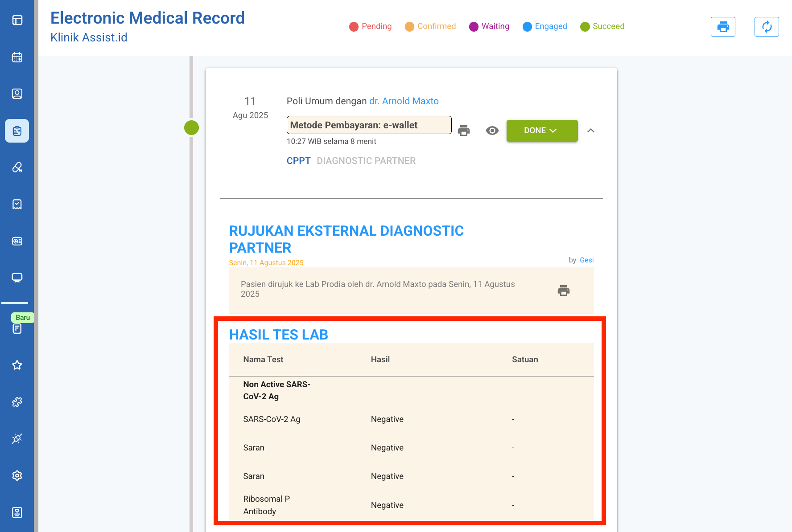Open the patient profile sidebar icon
Viewport: 792px width, 532px height.
pos(17,94)
